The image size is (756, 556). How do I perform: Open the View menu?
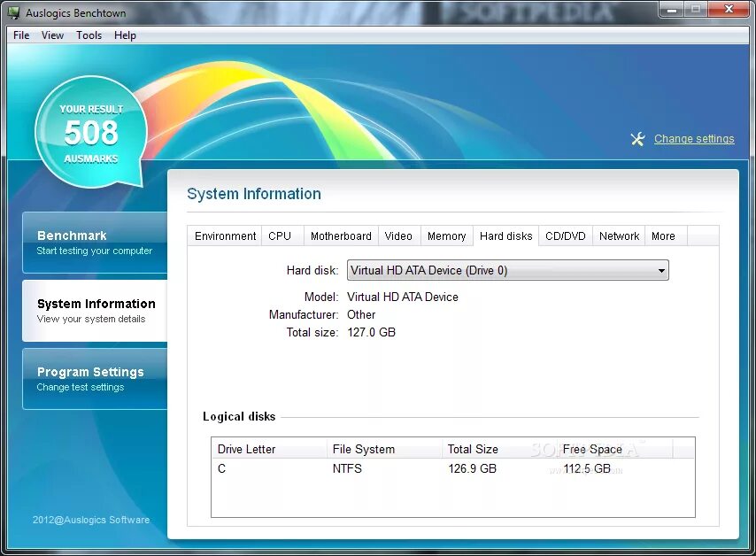[x=52, y=35]
